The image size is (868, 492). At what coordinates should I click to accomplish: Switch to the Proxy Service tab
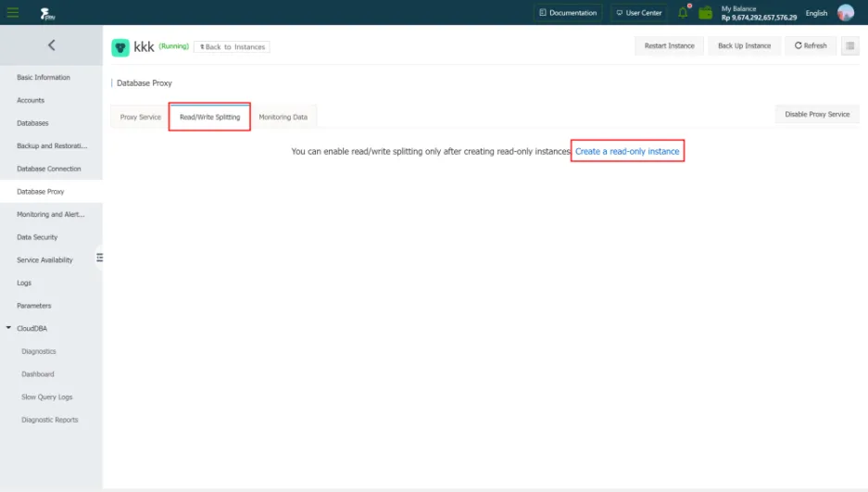140,117
